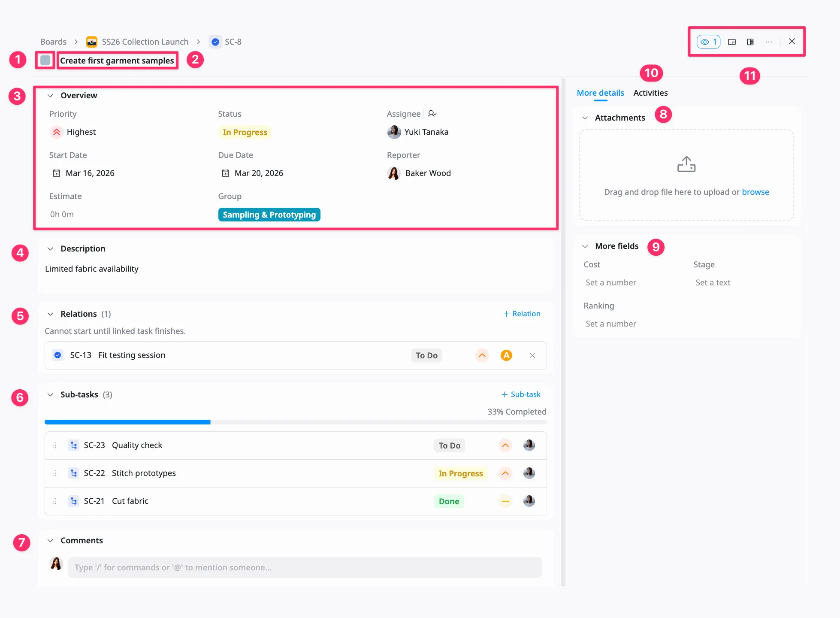Viewport: 840px width, 618px height.
Task: Click the sub-tasks progress bar
Action: point(296,422)
